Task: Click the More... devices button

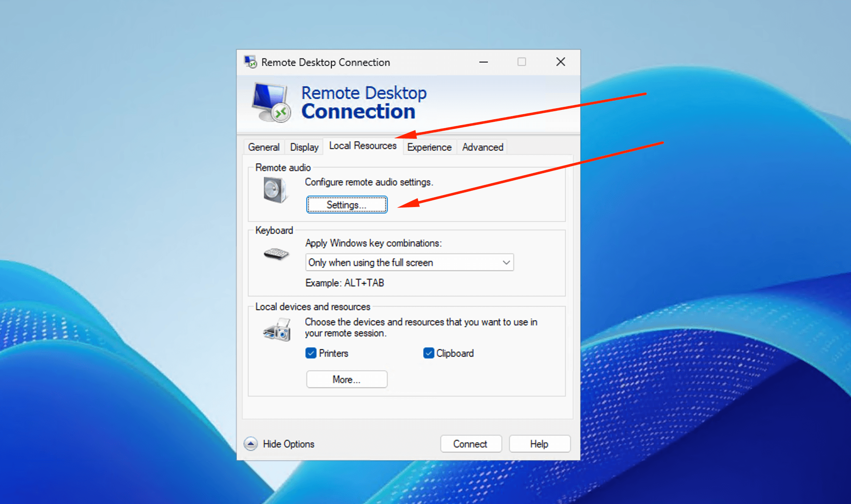Action: (x=347, y=379)
